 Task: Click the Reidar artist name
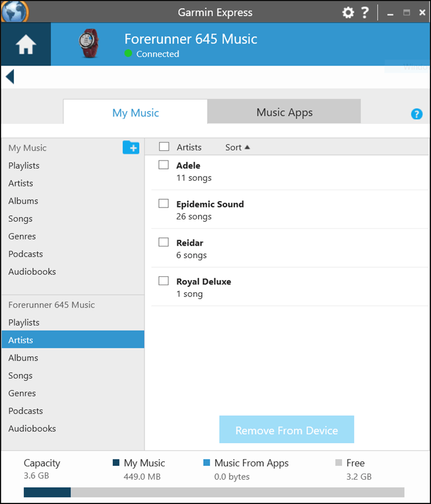click(x=190, y=243)
